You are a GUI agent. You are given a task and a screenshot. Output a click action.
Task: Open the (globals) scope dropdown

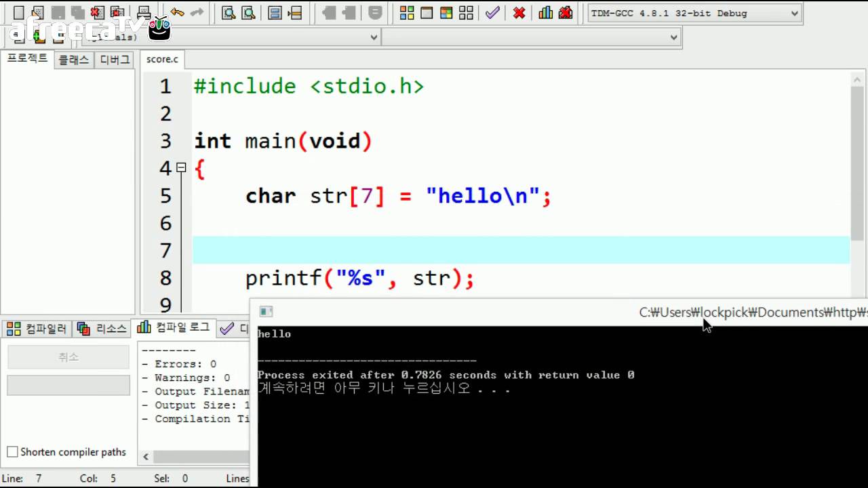tap(231, 37)
